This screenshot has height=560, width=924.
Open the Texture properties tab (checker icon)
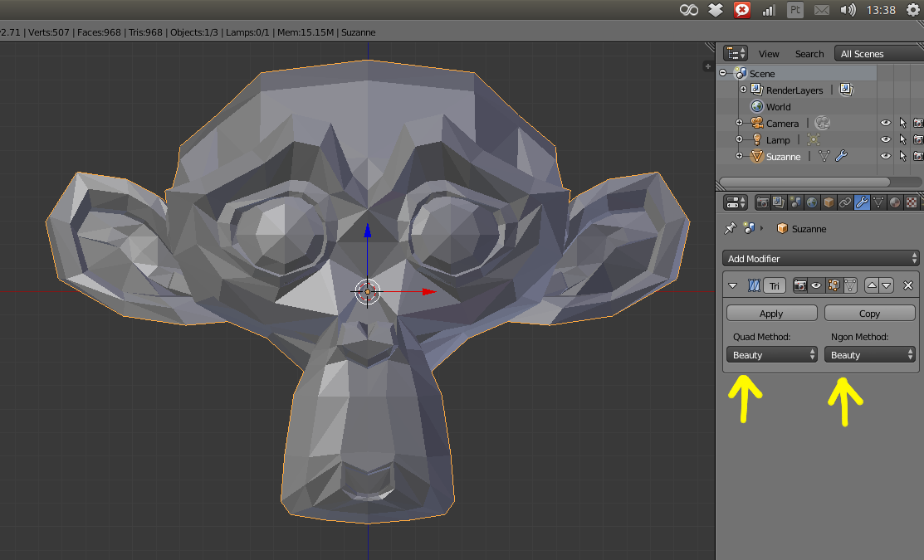click(x=911, y=202)
